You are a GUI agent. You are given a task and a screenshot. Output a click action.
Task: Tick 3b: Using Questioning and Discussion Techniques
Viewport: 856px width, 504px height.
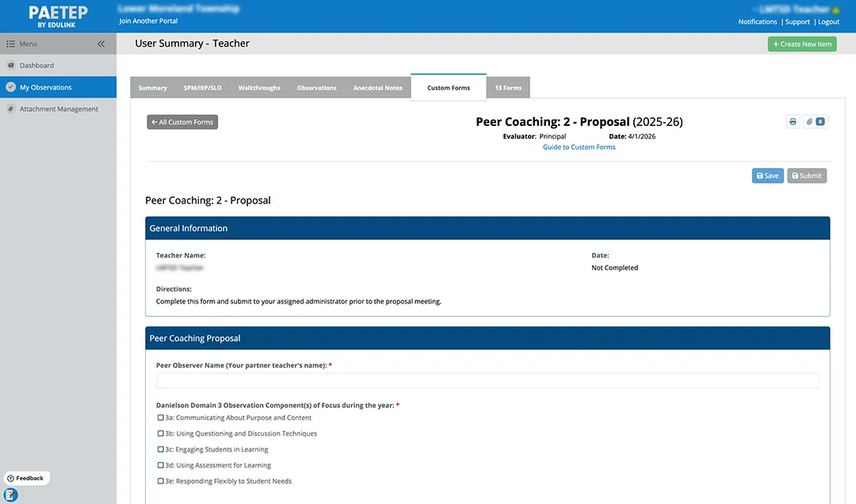(161, 433)
